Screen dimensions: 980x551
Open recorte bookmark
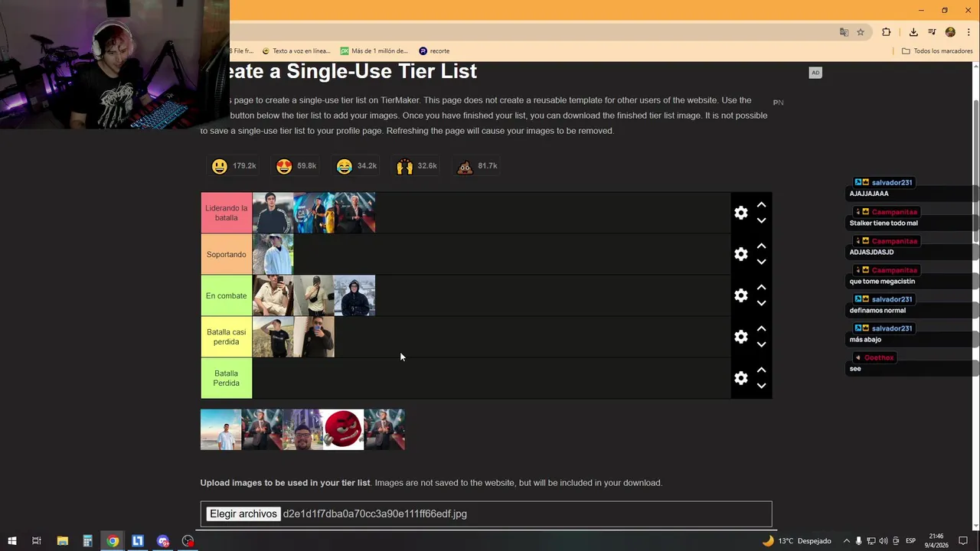pos(434,51)
